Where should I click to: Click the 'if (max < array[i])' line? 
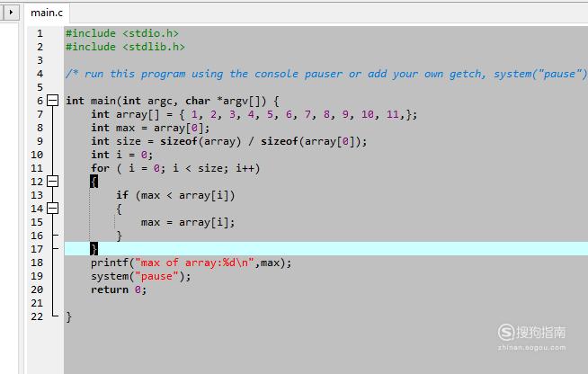tap(175, 195)
